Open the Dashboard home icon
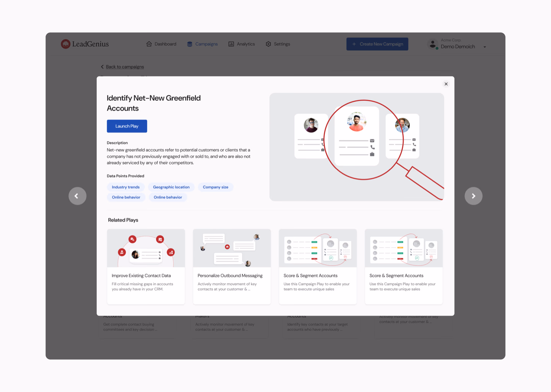Screen dimensions: 551x392 pyautogui.click(x=149, y=44)
